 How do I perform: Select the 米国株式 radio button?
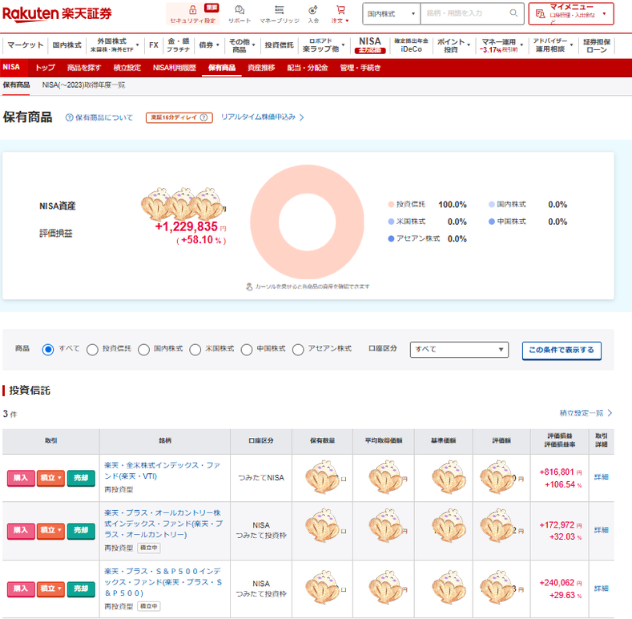coord(195,349)
